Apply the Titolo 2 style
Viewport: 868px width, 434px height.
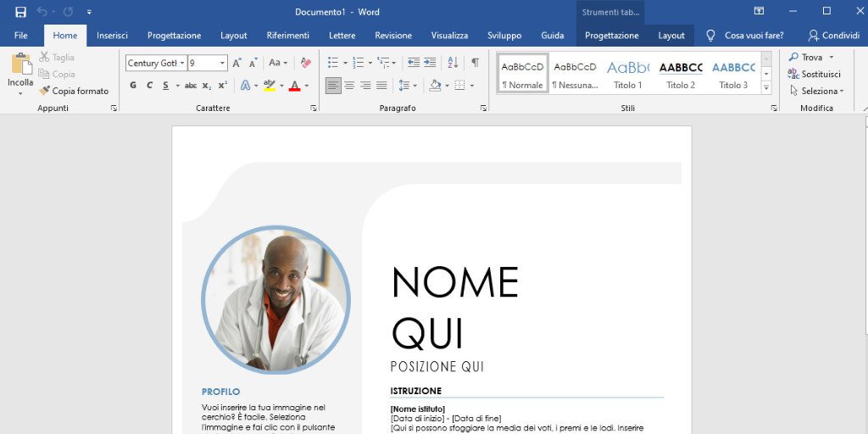coord(681,75)
